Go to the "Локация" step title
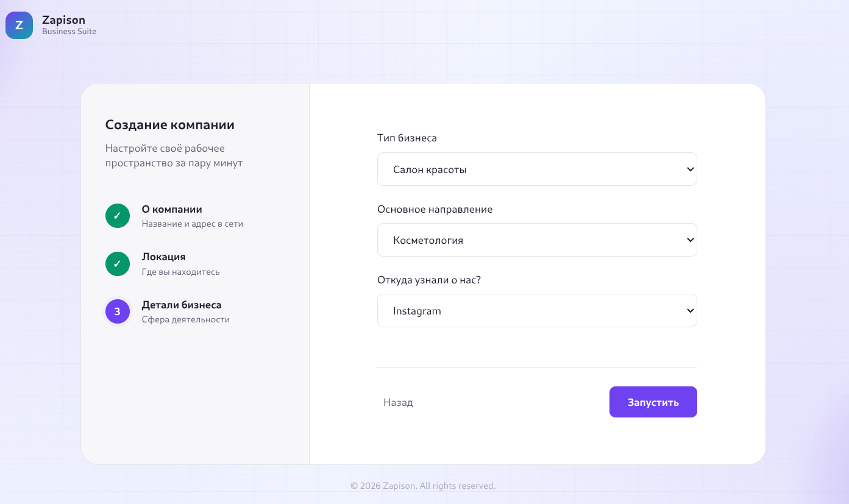Screen dimensions: 849x504 click(x=163, y=257)
